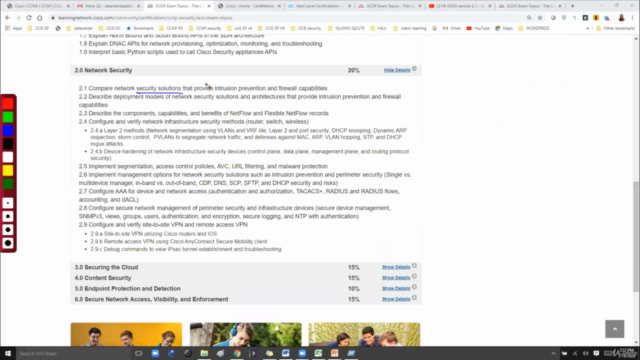Click the scroll-to-top arrow button

[x=615, y=329]
